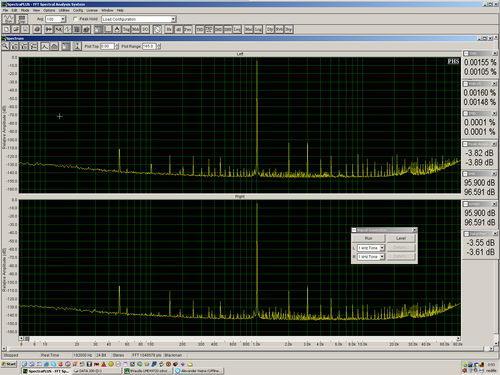The image size is (500, 375).
Task: Click the frequency axis scroll thumb below plots
Action: 27,339
